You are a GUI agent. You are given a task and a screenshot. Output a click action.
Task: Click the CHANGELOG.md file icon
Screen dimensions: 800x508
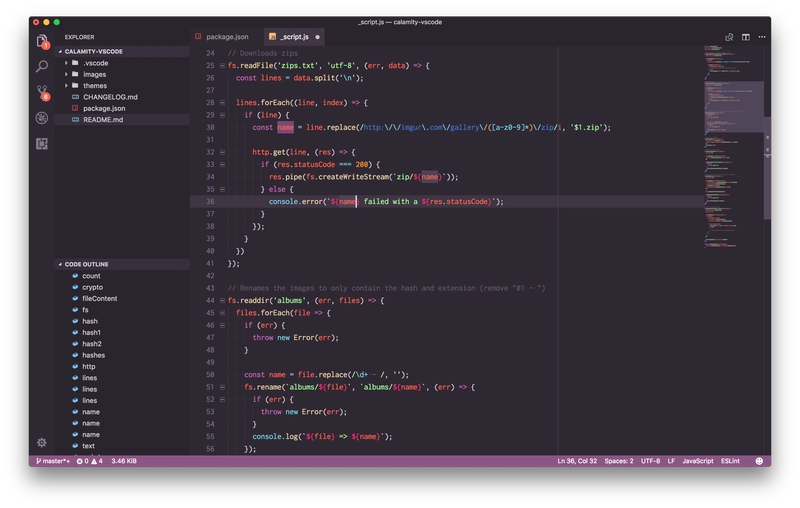pos(76,97)
